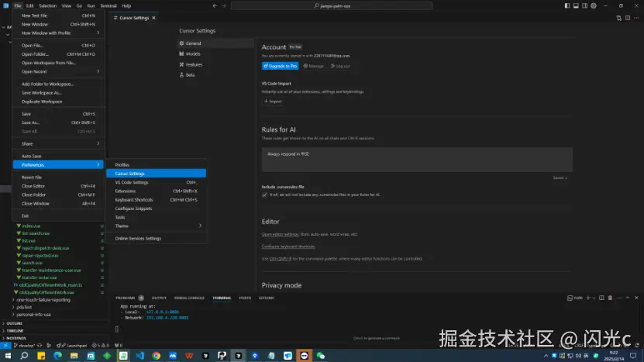Click the command center search box
This screenshot has width=644, height=362.
[332, 5]
